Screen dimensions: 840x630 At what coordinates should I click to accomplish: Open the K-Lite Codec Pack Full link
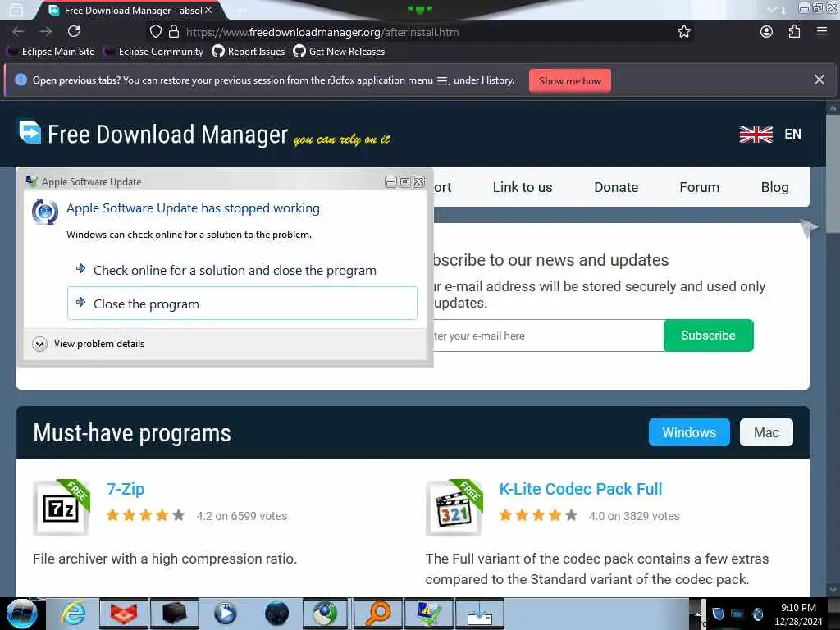(581, 489)
